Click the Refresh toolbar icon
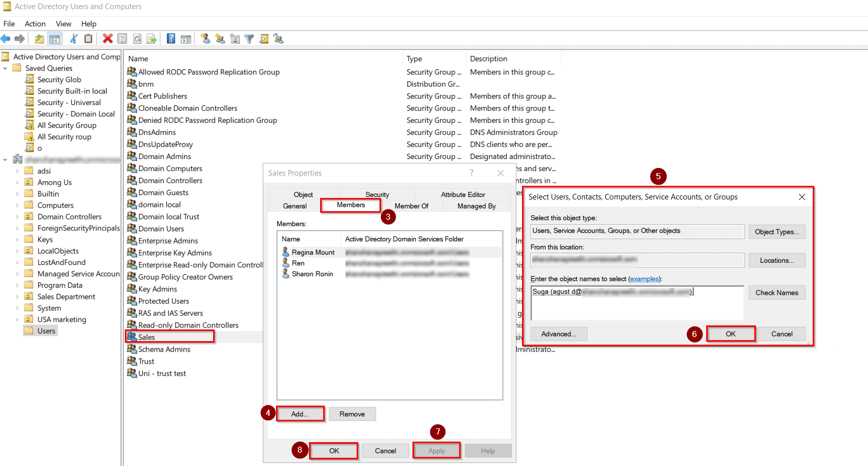 pos(137,39)
